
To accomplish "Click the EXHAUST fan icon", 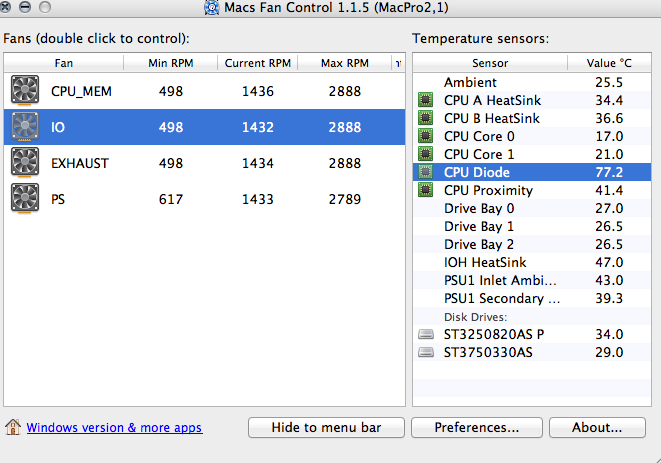I will [25, 162].
